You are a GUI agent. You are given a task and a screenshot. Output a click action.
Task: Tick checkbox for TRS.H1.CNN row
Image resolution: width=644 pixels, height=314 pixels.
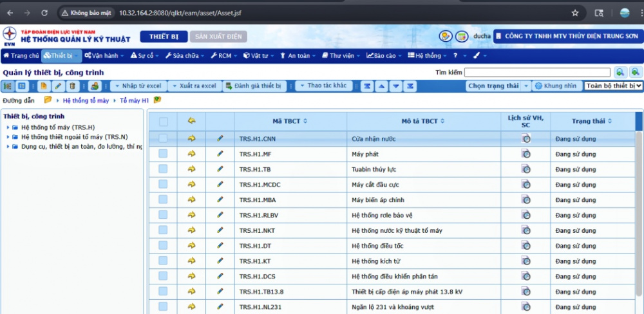(x=163, y=138)
